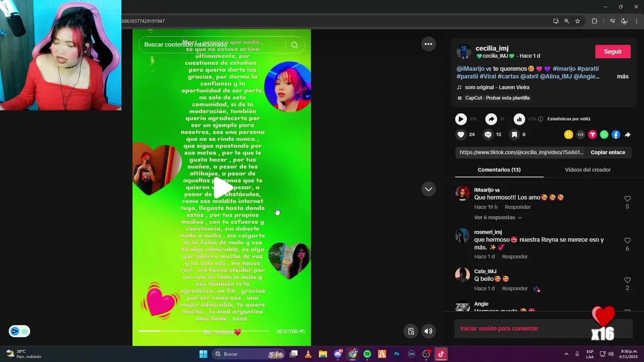Viewport: 644px width, 362px height.
Task: Open more share options arrow
Action: (628, 135)
